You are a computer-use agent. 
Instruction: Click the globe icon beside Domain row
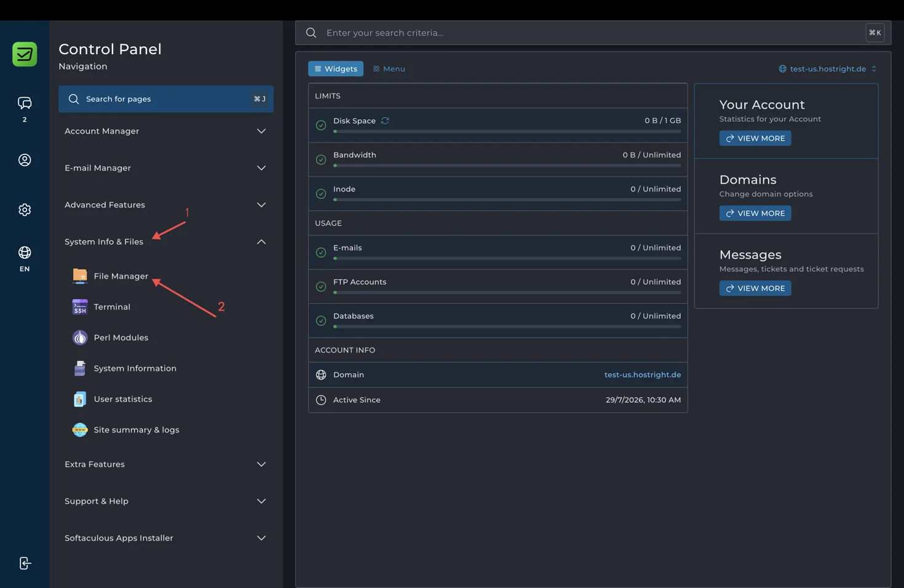(x=321, y=375)
